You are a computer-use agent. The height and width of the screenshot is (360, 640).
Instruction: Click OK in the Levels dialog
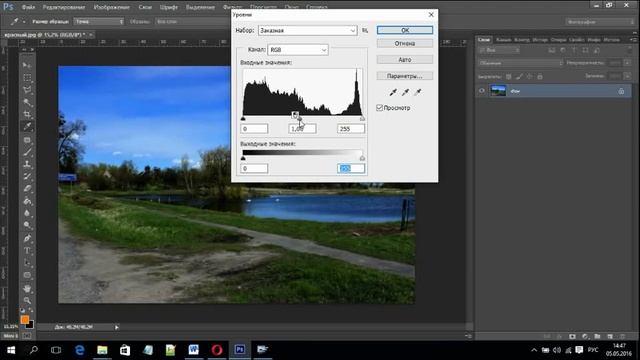click(x=404, y=30)
